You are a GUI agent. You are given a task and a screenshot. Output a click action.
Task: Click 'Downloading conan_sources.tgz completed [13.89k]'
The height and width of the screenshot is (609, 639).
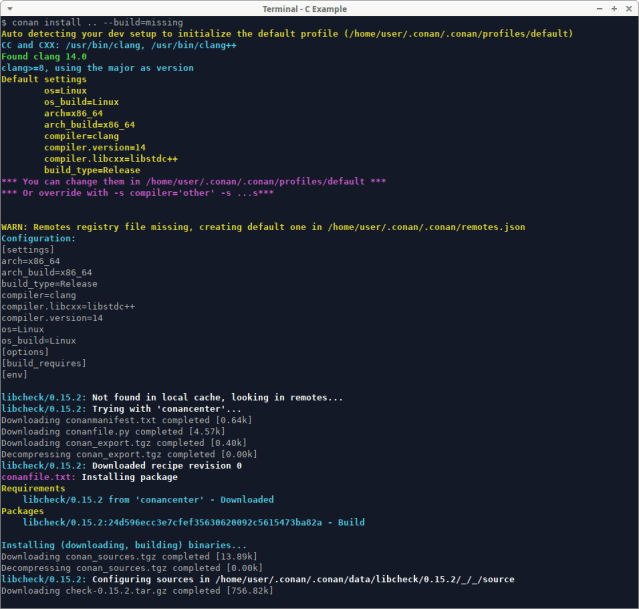(129, 557)
